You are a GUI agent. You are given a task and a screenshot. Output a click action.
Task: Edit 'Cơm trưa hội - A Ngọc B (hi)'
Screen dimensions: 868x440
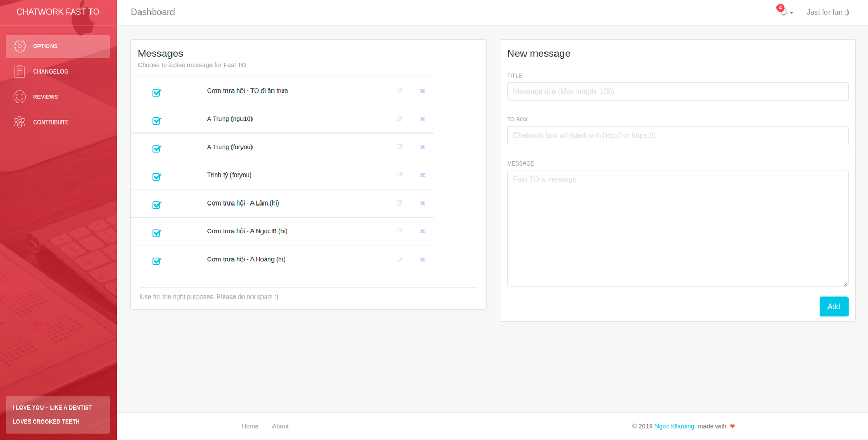click(x=400, y=231)
